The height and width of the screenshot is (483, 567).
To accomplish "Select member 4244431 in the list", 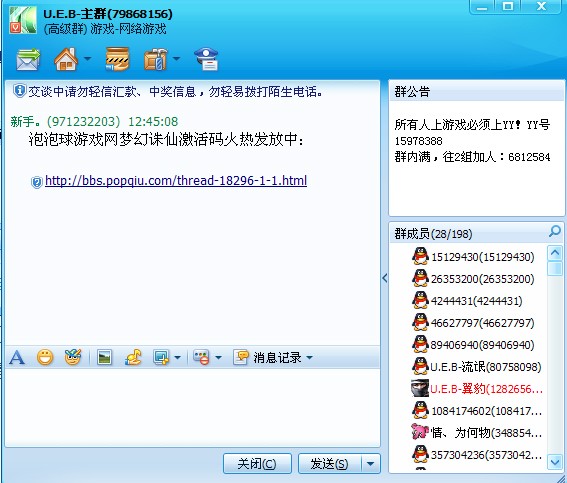I will tap(467, 301).
